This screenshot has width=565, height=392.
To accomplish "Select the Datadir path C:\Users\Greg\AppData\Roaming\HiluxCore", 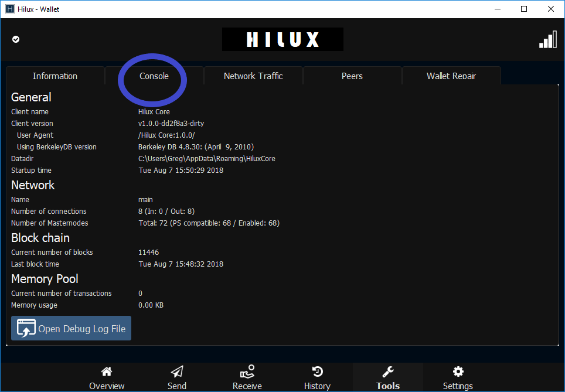I will coord(207,159).
